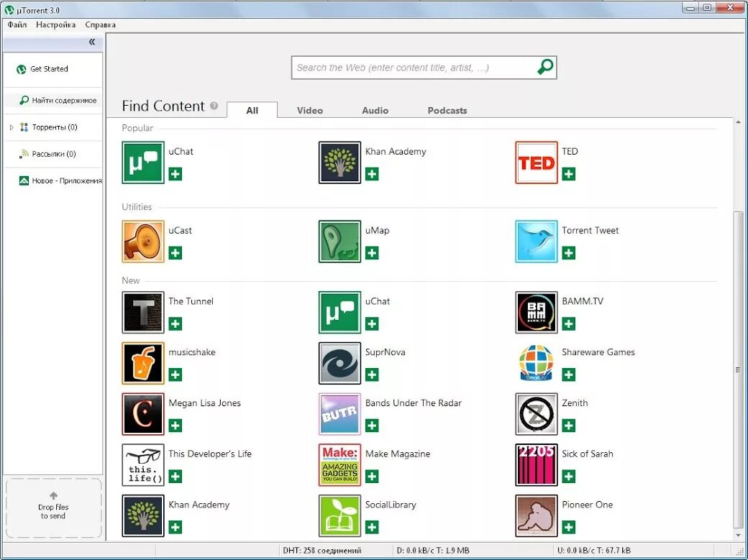This screenshot has height=560, width=748.
Task: Click the uChat app icon under Popular
Action: click(143, 162)
